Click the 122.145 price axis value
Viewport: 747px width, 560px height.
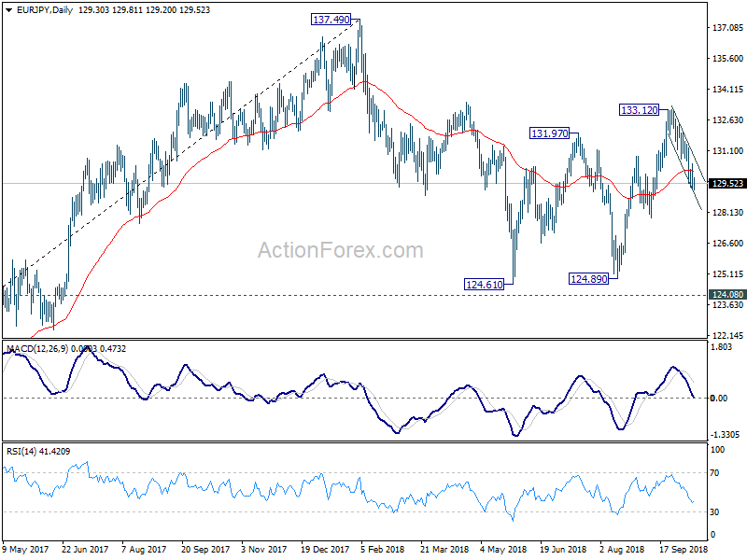pyautogui.click(x=727, y=336)
